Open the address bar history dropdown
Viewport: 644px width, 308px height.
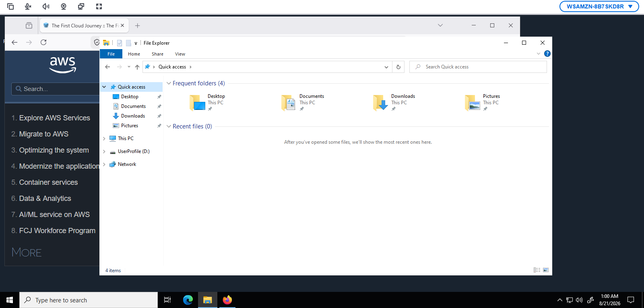click(x=386, y=67)
